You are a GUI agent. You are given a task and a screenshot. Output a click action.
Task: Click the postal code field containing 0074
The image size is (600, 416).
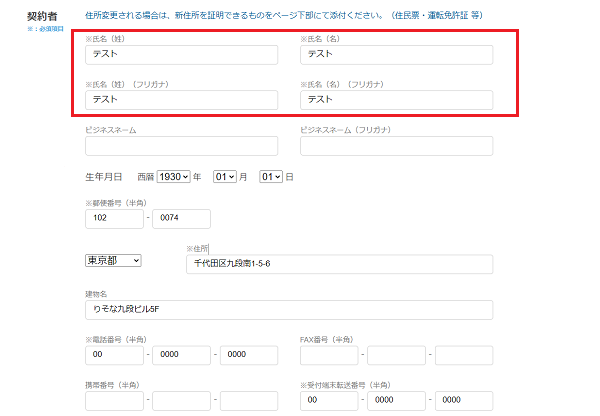pos(181,219)
